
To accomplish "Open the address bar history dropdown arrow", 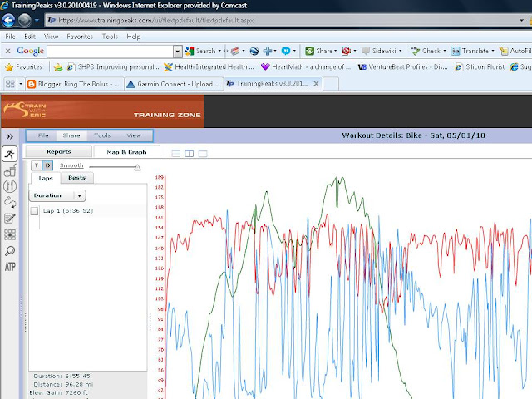I will 521,20.
